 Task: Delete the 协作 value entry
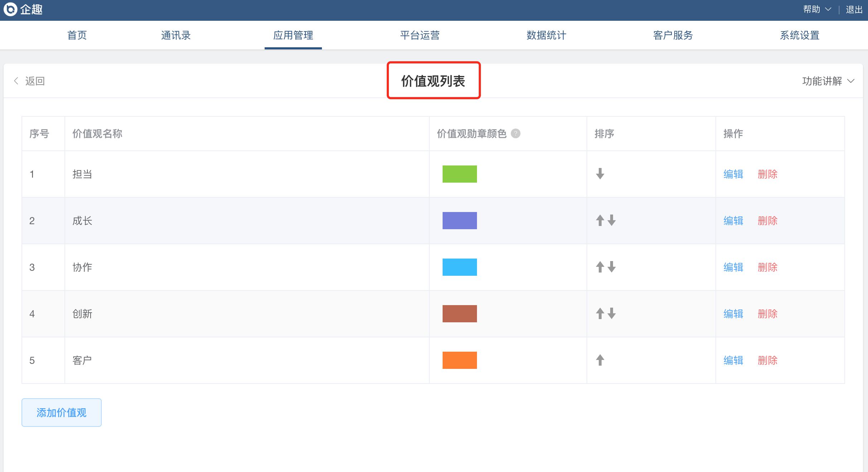(x=767, y=267)
